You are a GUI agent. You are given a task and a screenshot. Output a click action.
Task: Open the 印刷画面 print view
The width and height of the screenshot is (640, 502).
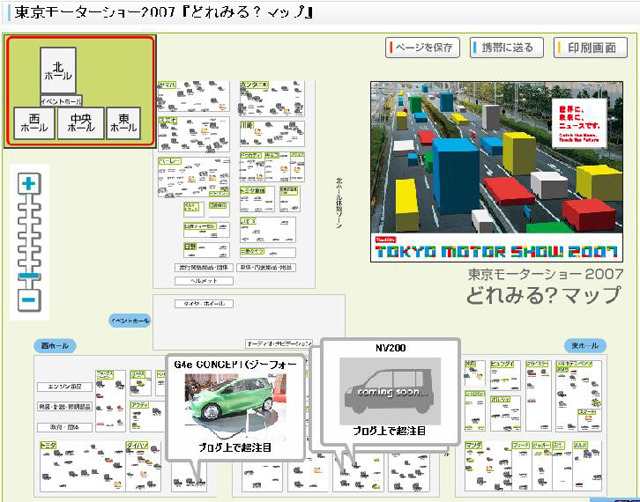(x=591, y=48)
